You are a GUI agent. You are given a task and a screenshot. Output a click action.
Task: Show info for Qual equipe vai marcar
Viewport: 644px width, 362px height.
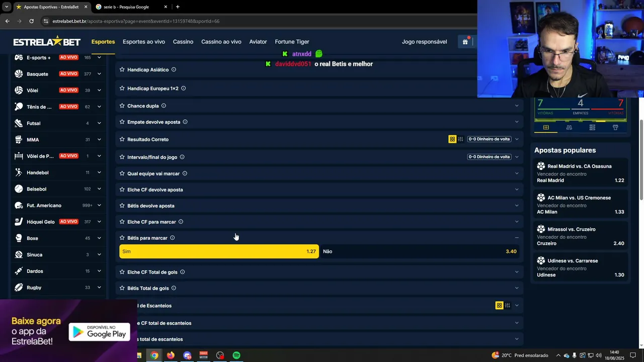click(x=185, y=173)
